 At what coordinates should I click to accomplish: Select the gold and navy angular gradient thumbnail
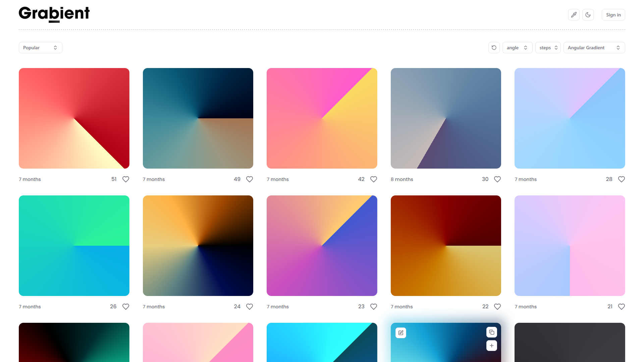198,245
